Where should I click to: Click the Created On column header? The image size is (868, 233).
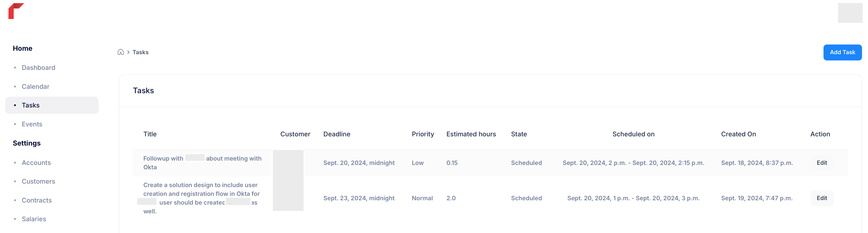[738, 134]
